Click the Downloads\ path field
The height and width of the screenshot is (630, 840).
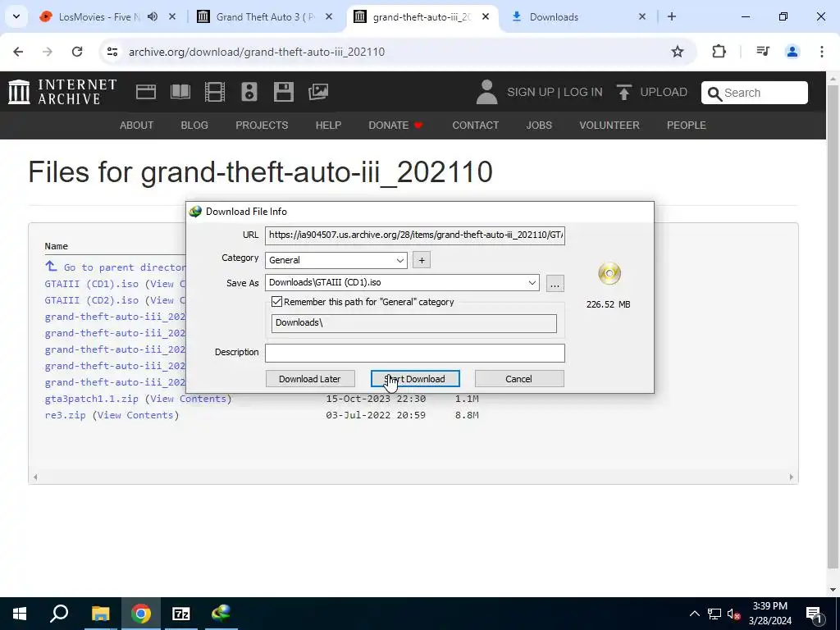pos(413,323)
